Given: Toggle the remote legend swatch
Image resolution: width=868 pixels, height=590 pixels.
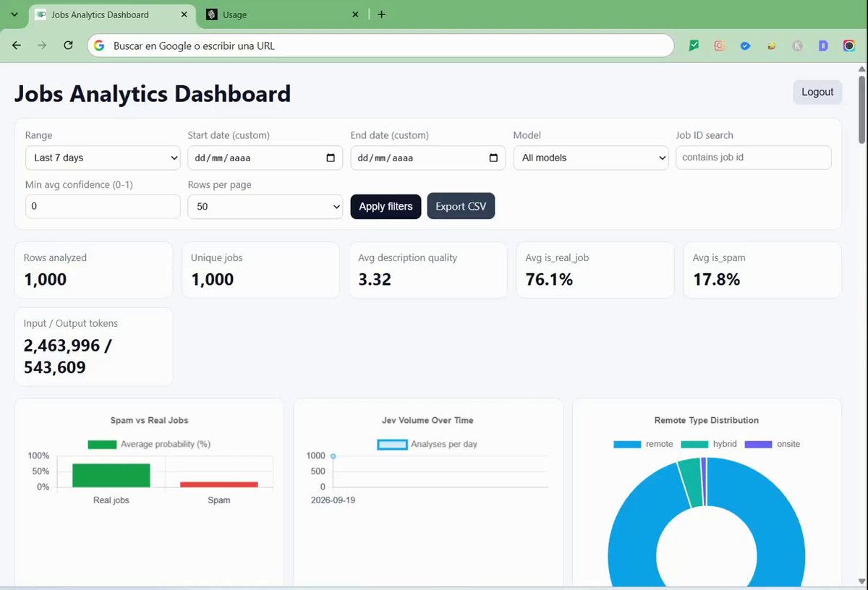Looking at the screenshot, I should tap(627, 444).
